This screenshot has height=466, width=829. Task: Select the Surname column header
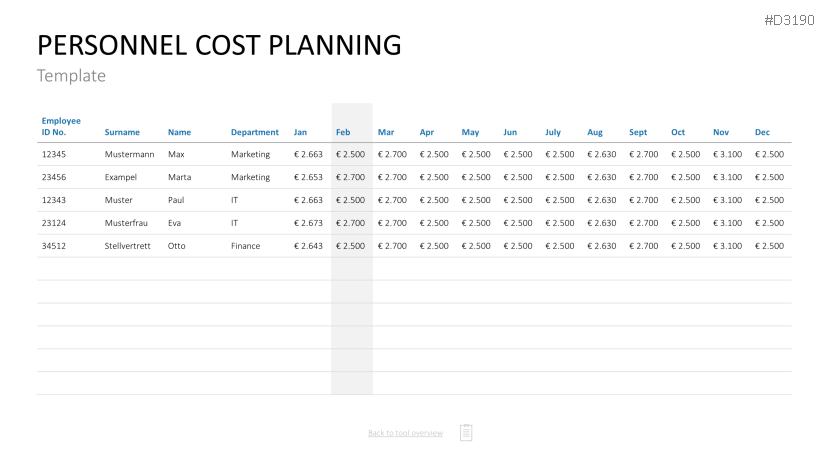point(122,132)
